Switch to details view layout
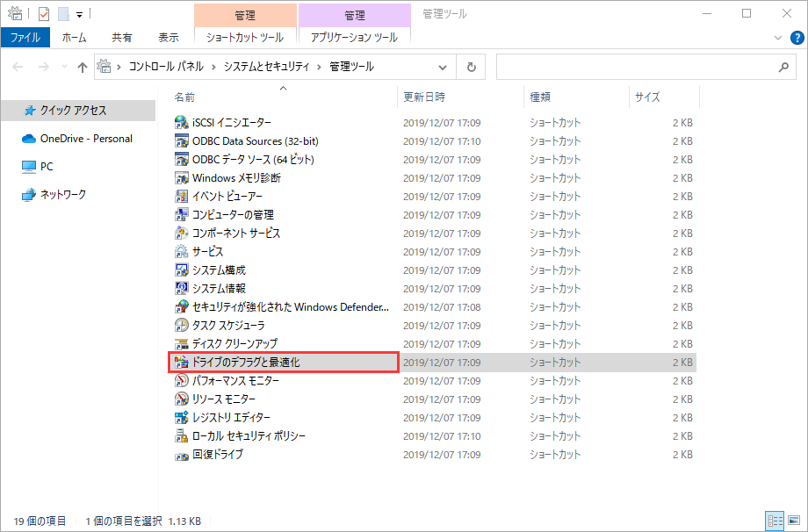This screenshot has height=532, width=808. 775,521
